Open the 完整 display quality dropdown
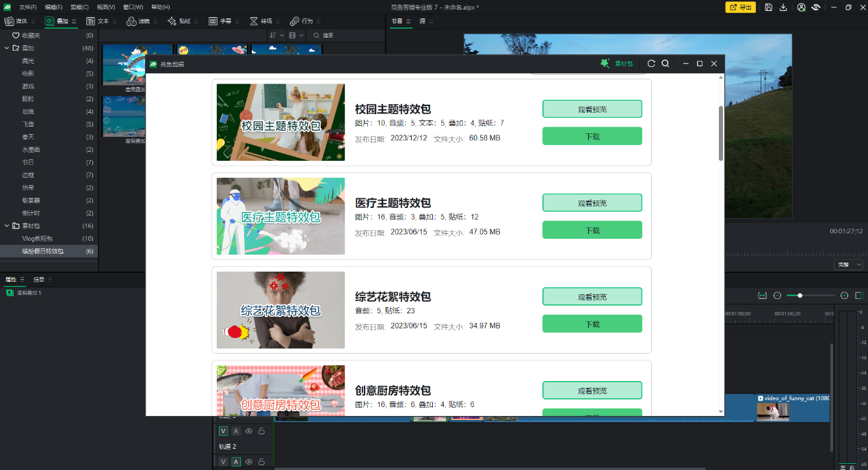The image size is (868, 470). pos(847,264)
